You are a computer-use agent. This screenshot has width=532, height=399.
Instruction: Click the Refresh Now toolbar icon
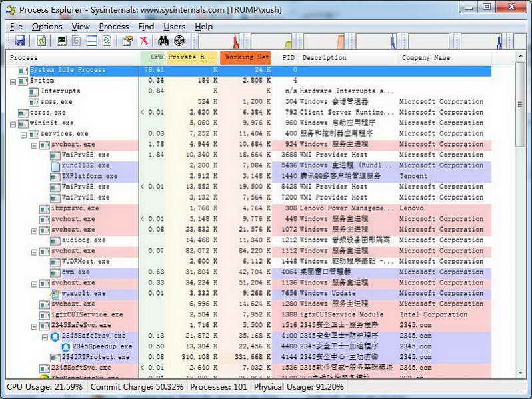point(41,41)
